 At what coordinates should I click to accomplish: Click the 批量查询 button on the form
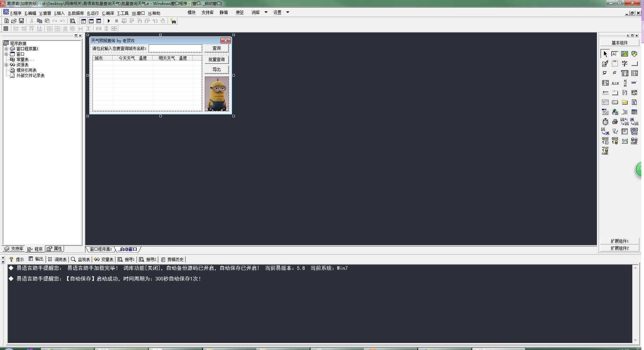coord(217,59)
